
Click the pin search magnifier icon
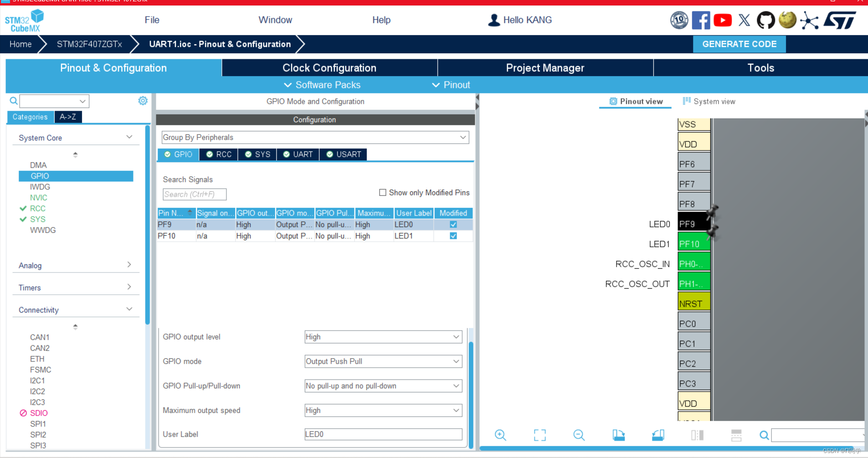[x=764, y=435]
